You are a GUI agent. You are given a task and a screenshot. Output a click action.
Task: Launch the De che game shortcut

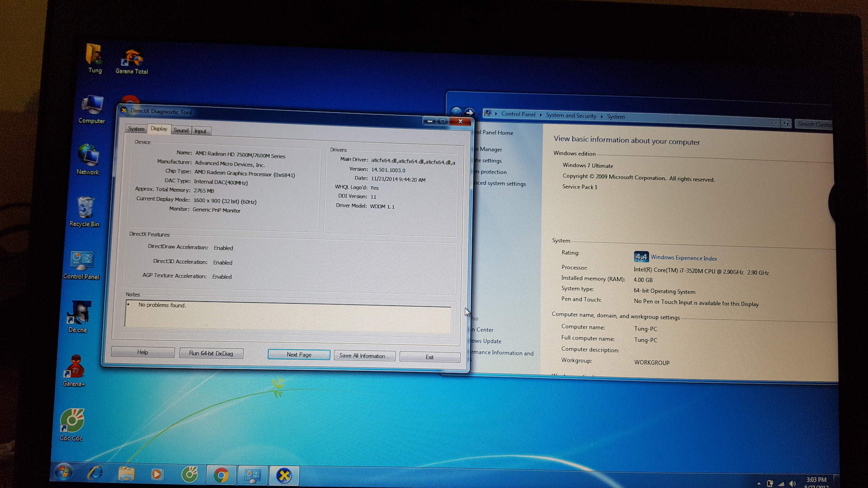(x=78, y=317)
